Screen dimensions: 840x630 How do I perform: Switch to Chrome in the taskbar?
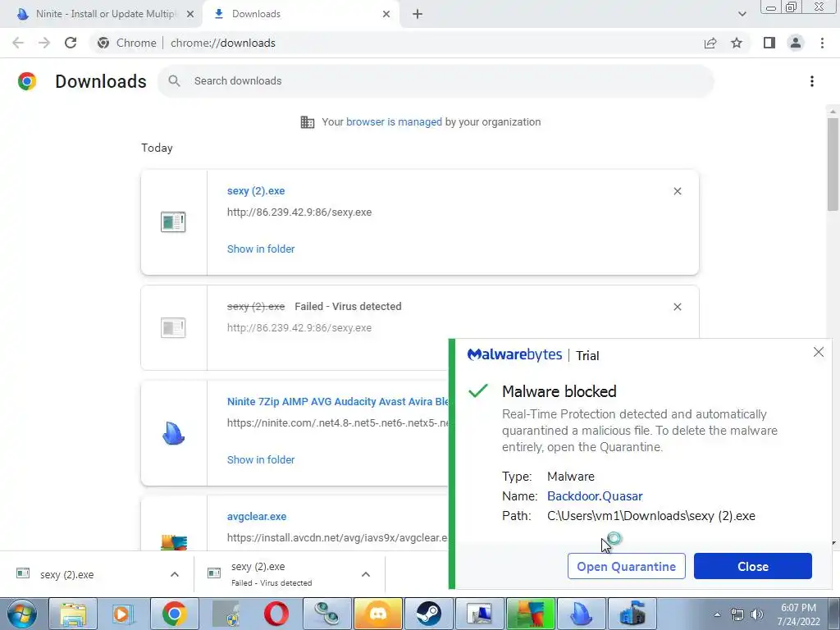pyautogui.click(x=174, y=614)
